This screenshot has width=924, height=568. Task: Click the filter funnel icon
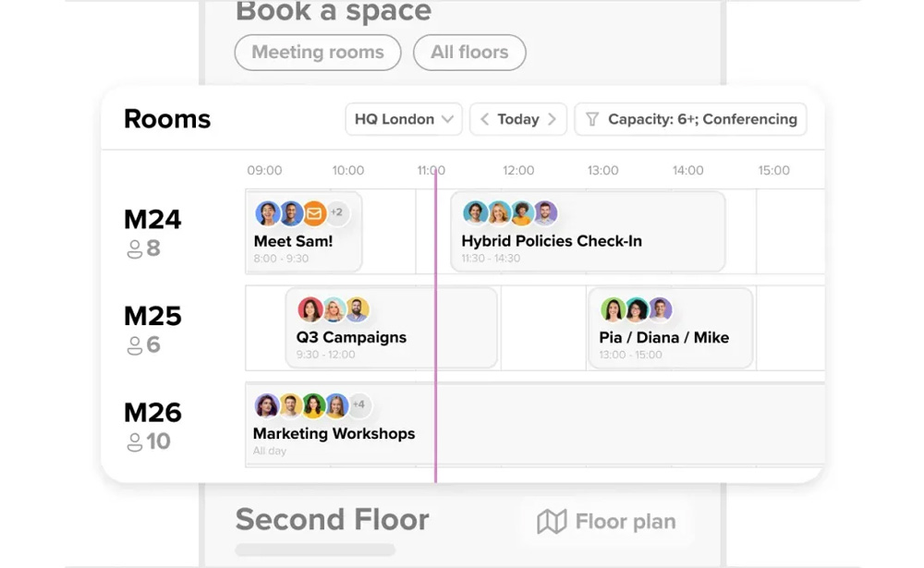click(x=592, y=120)
